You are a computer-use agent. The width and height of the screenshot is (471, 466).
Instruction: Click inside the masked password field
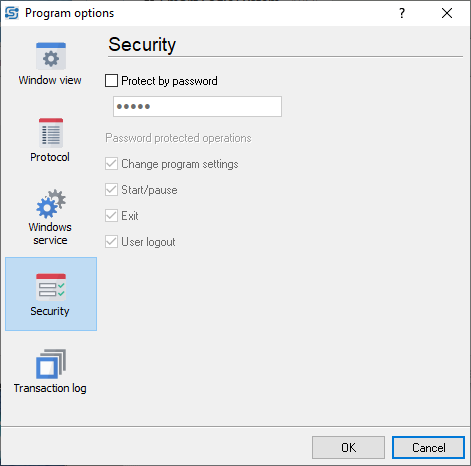(197, 107)
